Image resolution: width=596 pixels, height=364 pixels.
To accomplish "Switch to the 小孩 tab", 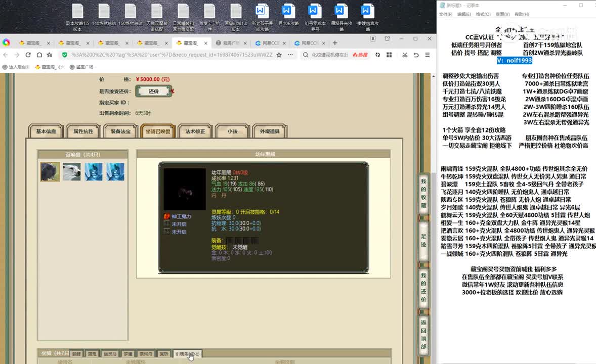I will click(x=232, y=131).
